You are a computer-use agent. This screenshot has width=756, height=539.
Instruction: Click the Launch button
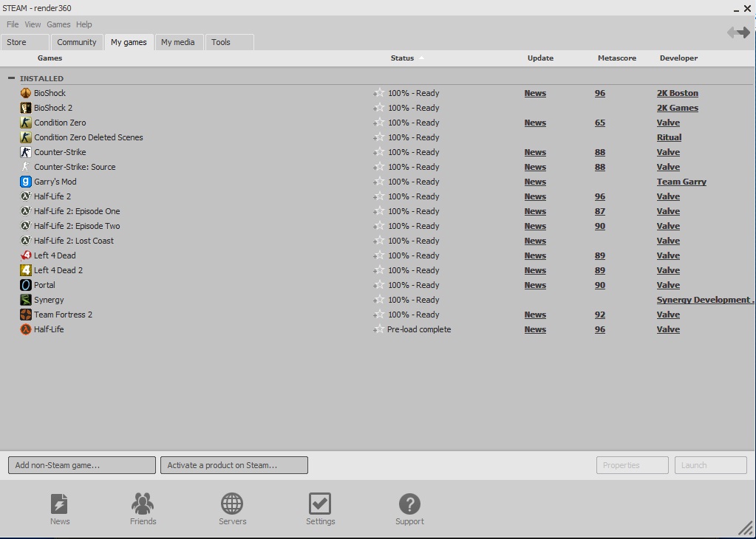click(711, 465)
